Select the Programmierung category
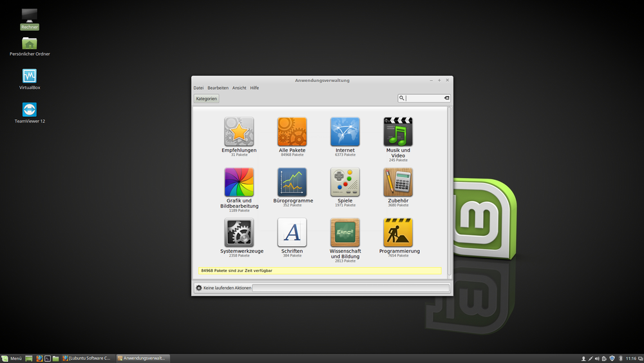Image resolution: width=644 pixels, height=363 pixels. [397, 232]
